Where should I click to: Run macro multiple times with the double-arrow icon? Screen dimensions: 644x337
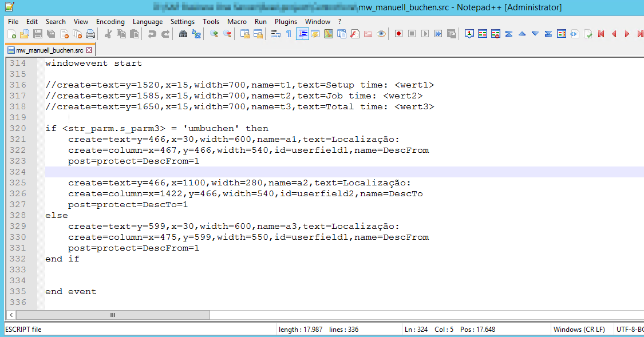click(x=438, y=34)
